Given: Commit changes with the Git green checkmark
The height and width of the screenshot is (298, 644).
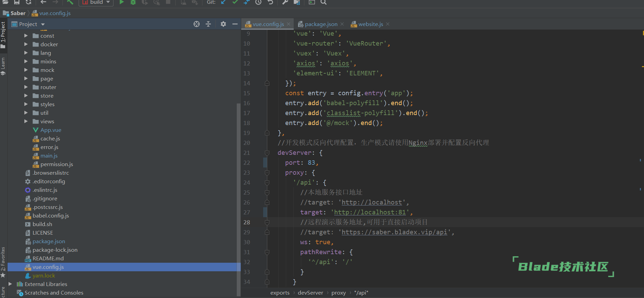Looking at the screenshot, I should pyautogui.click(x=235, y=2).
